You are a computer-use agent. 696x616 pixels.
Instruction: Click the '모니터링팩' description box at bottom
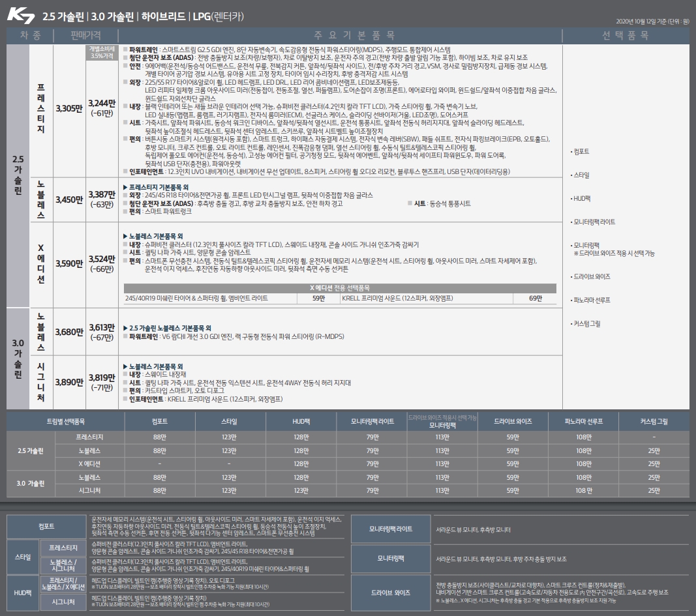pyautogui.click(x=391, y=559)
